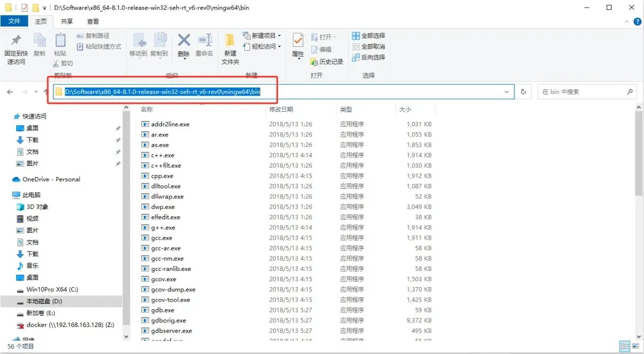
Task: Open the Open button dropdown in the ribbon
Action: (x=335, y=37)
